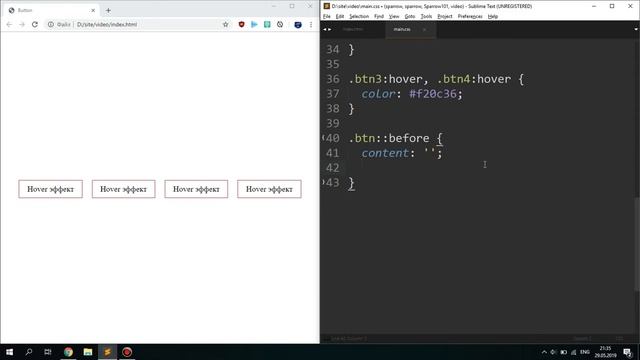Open the red screen recorder taskbar app
Viewport: 640px width, 360px height.
coord(127,352)
